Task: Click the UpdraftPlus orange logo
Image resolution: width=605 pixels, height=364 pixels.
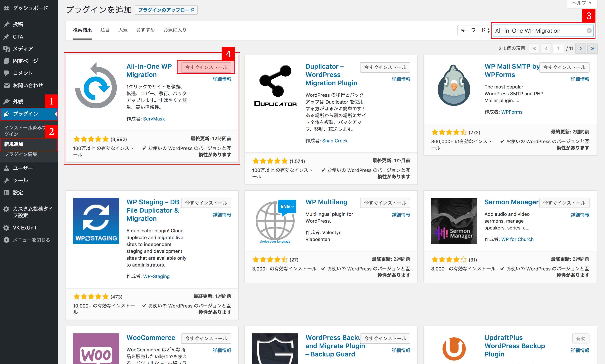Action: [454, 349]
